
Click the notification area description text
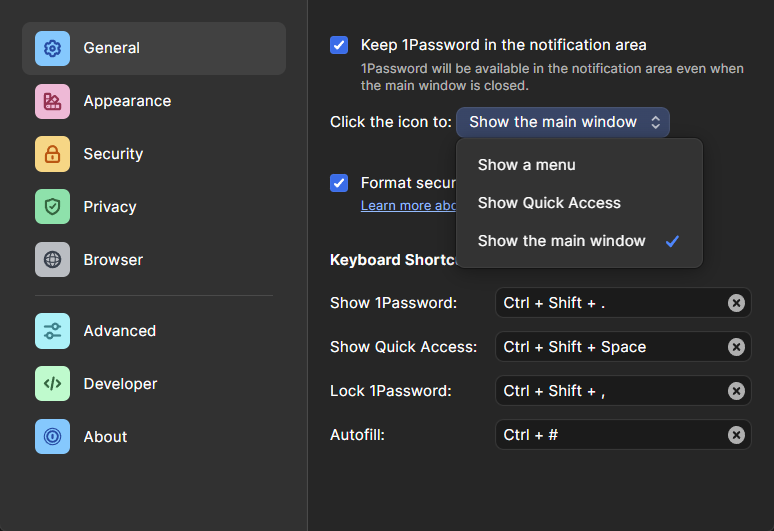(552, 77)
